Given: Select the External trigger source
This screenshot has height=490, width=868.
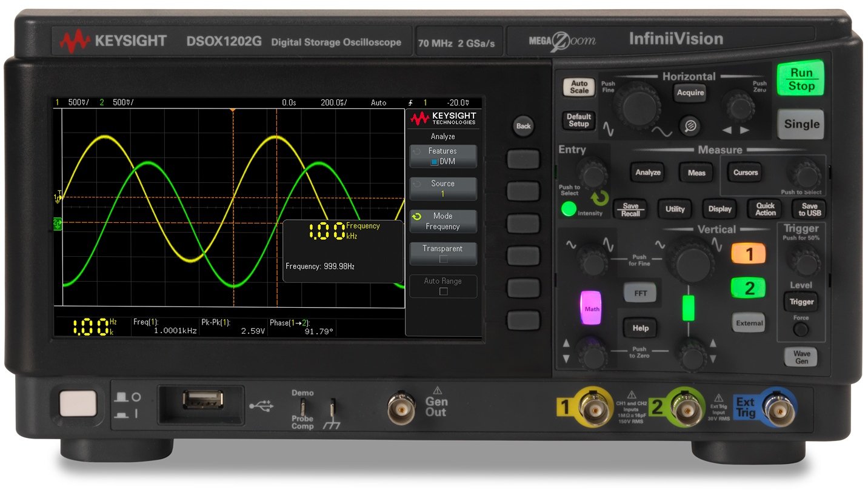Looking at the screenshot, I should click(748, 323).
